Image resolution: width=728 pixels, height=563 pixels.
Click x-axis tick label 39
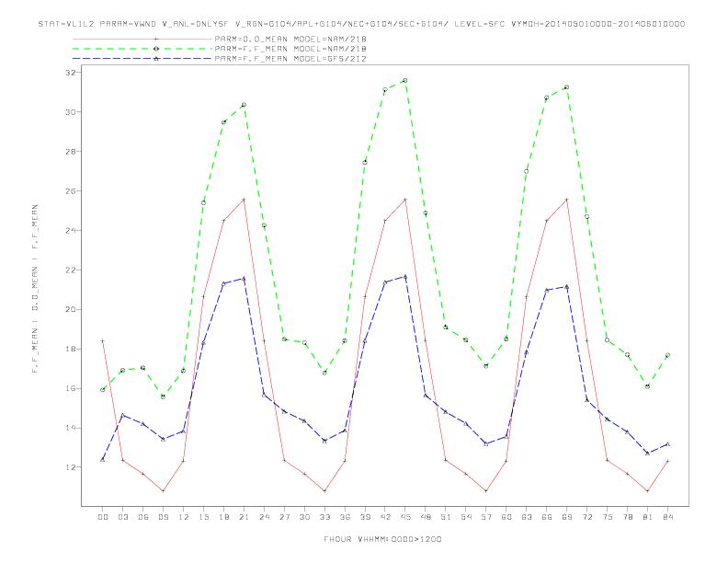365,517
